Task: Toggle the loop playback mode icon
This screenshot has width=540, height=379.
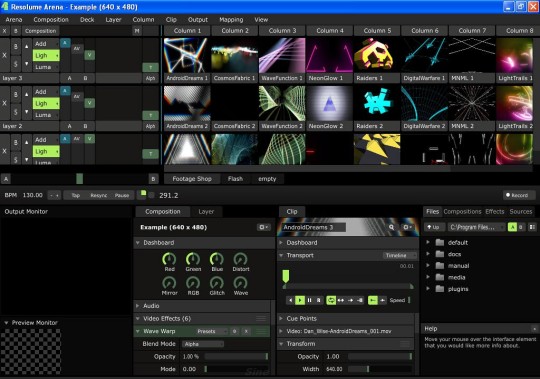Action: [x=331, y=300]
